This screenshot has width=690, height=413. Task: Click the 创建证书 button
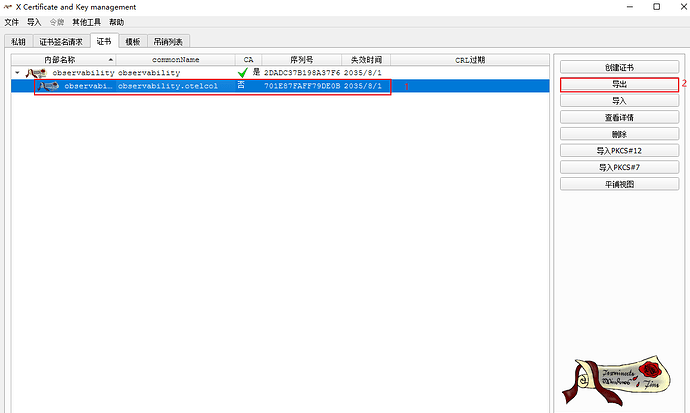click(x=618, y=67)
